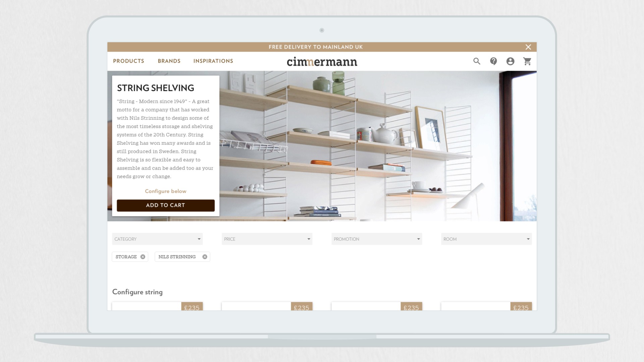Click the cimmermann logo
Viewport: 644px width, 362px height.
pyautogui.click(x=322, y=62)
